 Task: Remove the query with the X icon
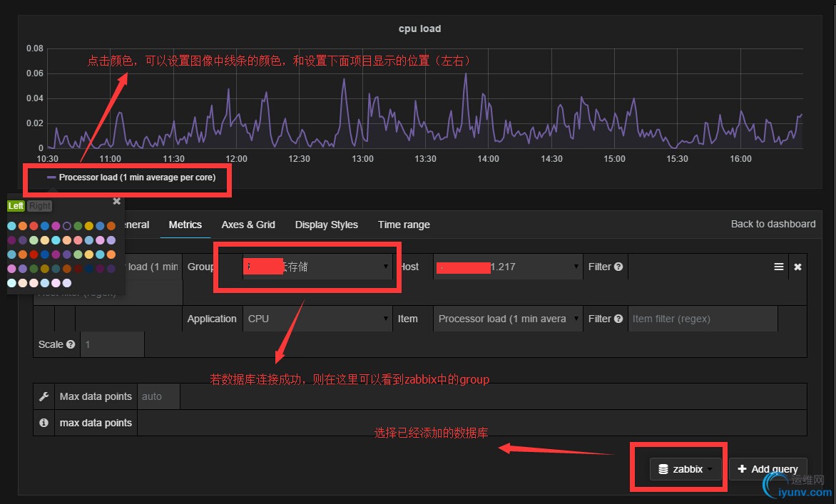point(797,267)
